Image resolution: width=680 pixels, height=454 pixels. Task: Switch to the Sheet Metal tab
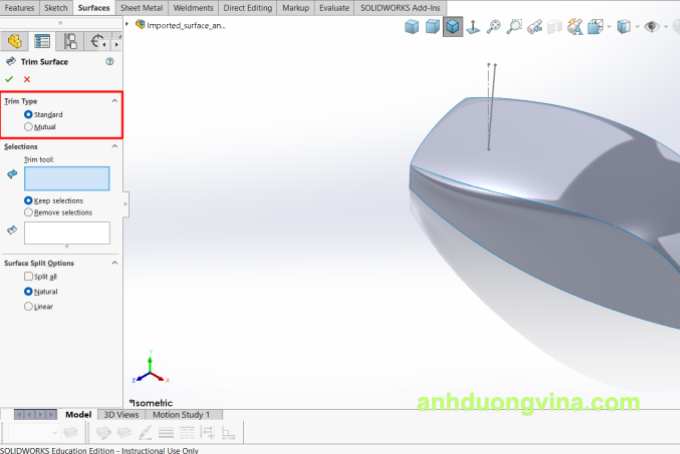coord(142,7)
